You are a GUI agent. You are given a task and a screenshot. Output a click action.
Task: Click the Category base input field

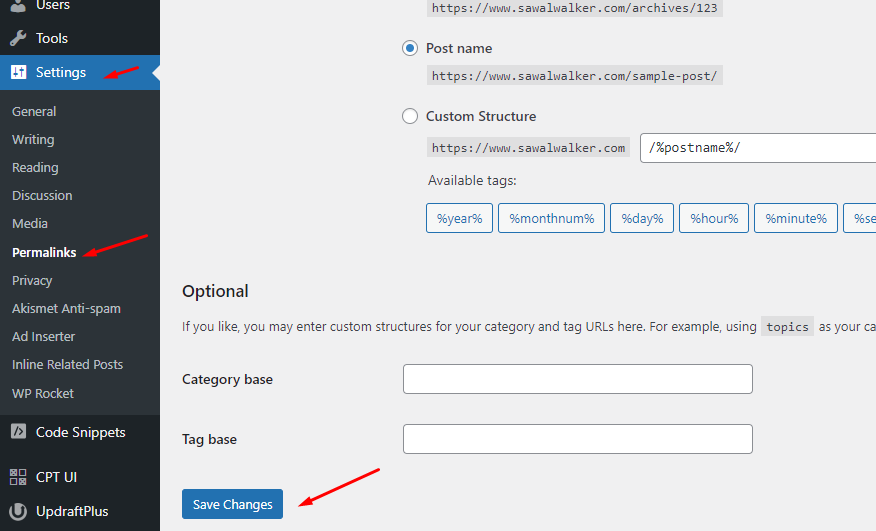[x=578, y=379]
